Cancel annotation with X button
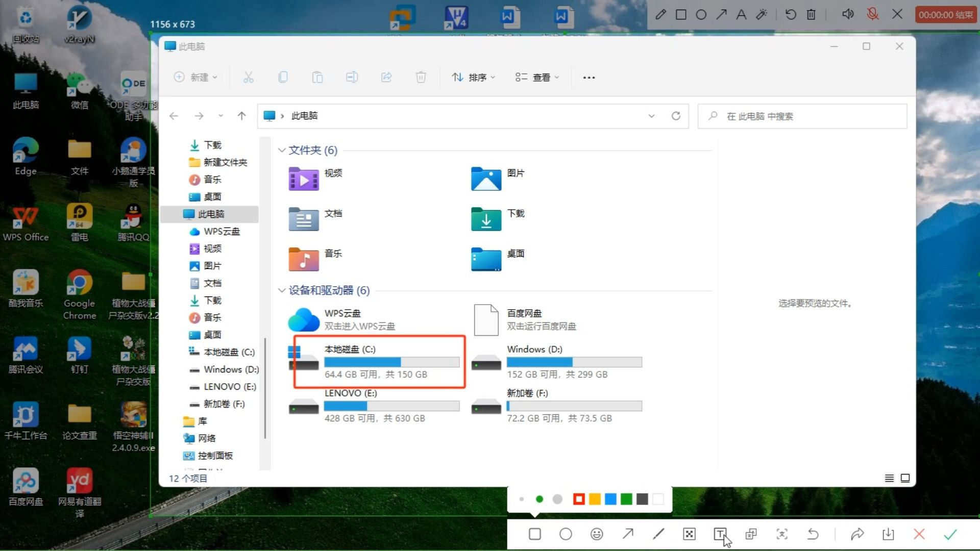 tap(919, 534)
